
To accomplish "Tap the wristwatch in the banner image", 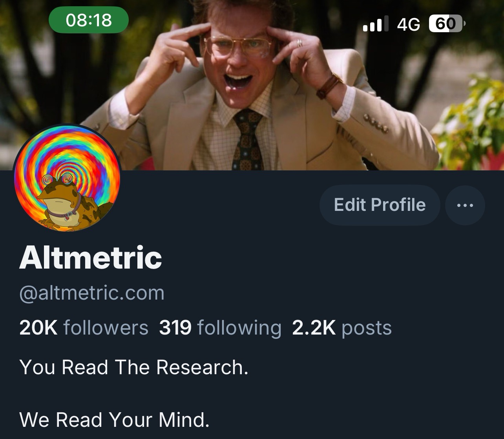I will pos(329,86).
